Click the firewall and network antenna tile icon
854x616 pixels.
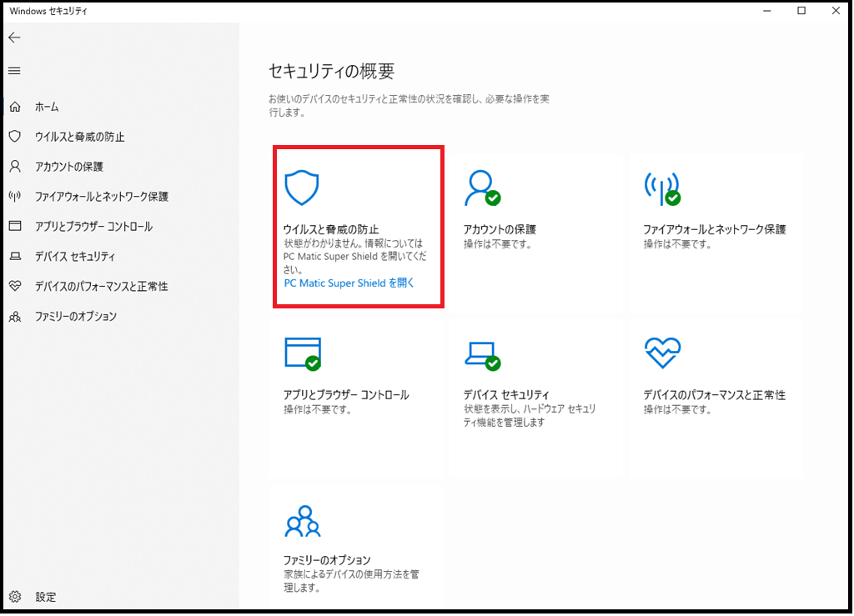[x=661, y=188]
